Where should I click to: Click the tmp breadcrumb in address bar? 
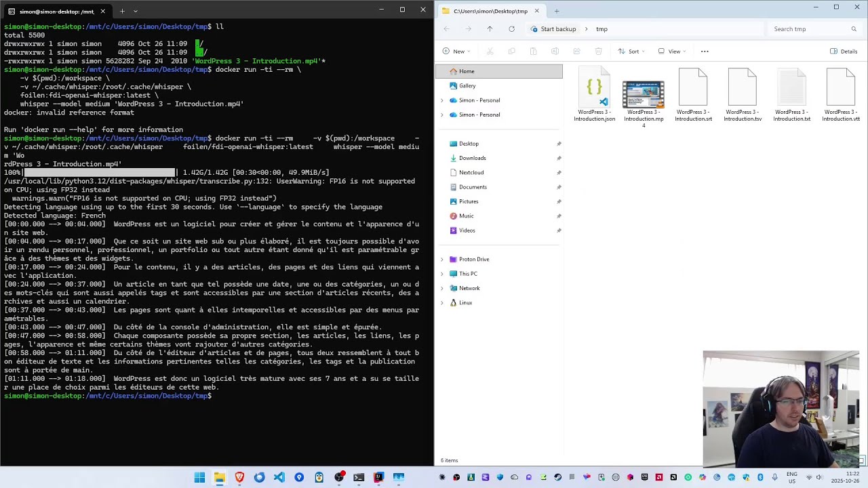pyautogui.click(x=601, y=29)
